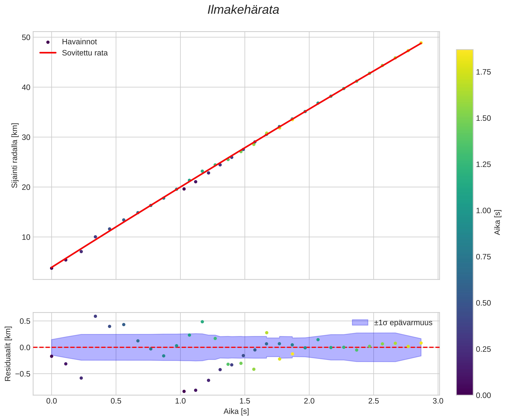The height and width of the screenshot is (420, 506).
Task: Click the bottom x-axis label Aika [s]
Action: 236,411
